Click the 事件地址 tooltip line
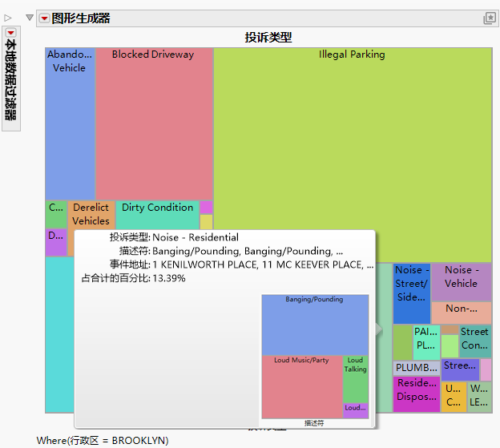The width and height of the screenshot is (500, 448). 242,264
